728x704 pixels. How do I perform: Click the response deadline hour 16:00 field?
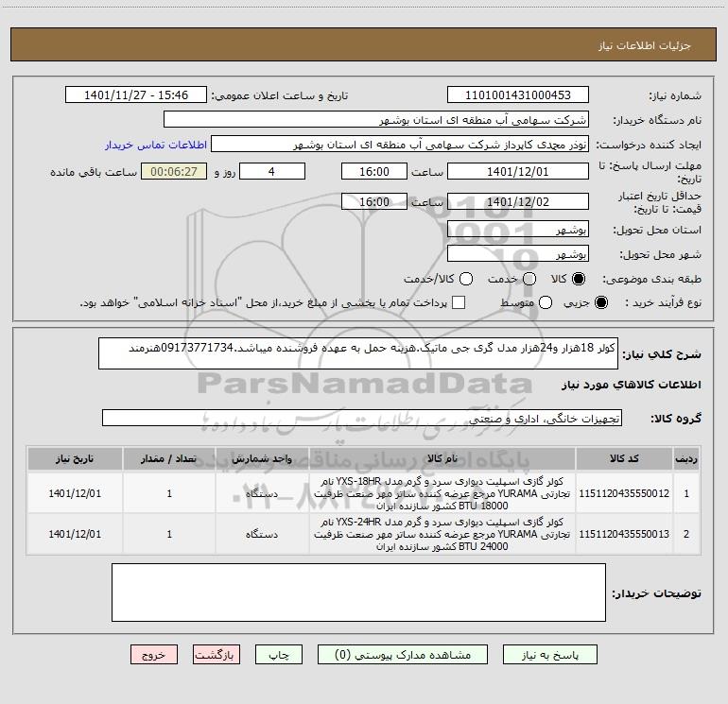(x=374, y=171)
